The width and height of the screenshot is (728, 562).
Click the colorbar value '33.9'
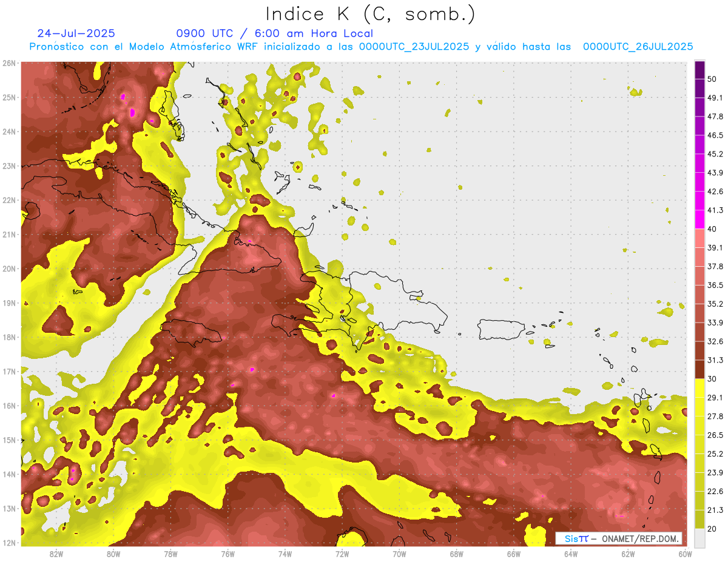click(x=715, y=323)
